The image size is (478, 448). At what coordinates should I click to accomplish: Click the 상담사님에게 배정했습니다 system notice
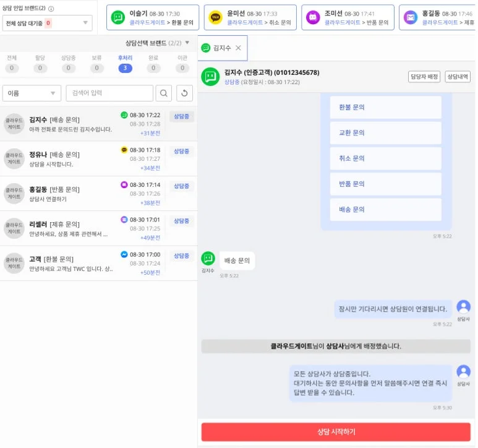(x=336, y=346)
